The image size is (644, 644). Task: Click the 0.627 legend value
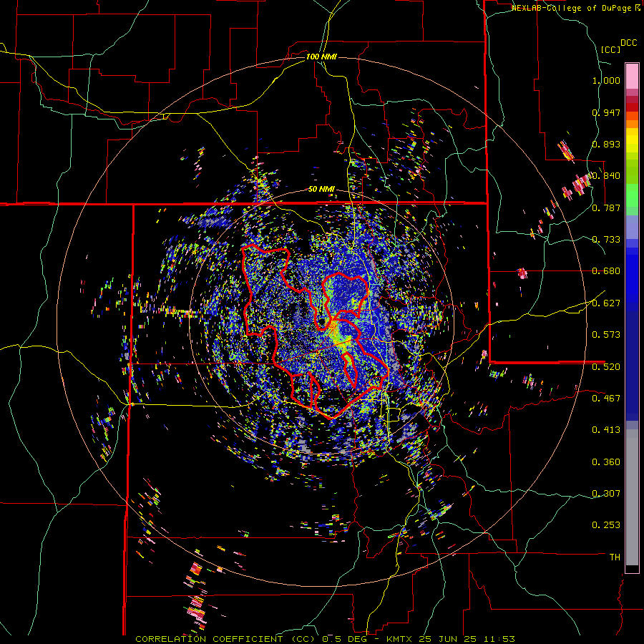606,303
